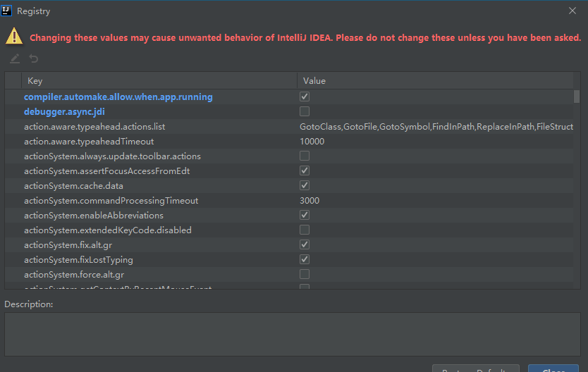Sort by the Key column header
The height and width of the screenshot is (372, 588).
159,81
